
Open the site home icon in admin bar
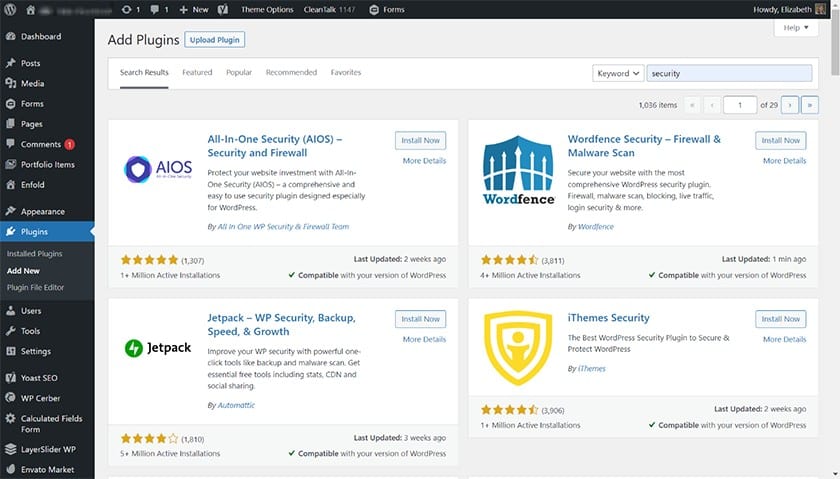[31, 9]
